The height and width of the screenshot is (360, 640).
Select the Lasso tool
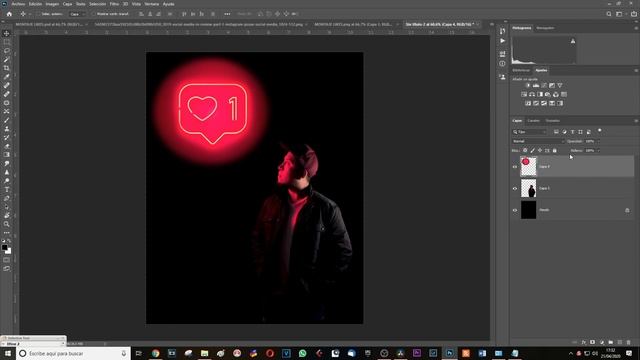[7, 51]
